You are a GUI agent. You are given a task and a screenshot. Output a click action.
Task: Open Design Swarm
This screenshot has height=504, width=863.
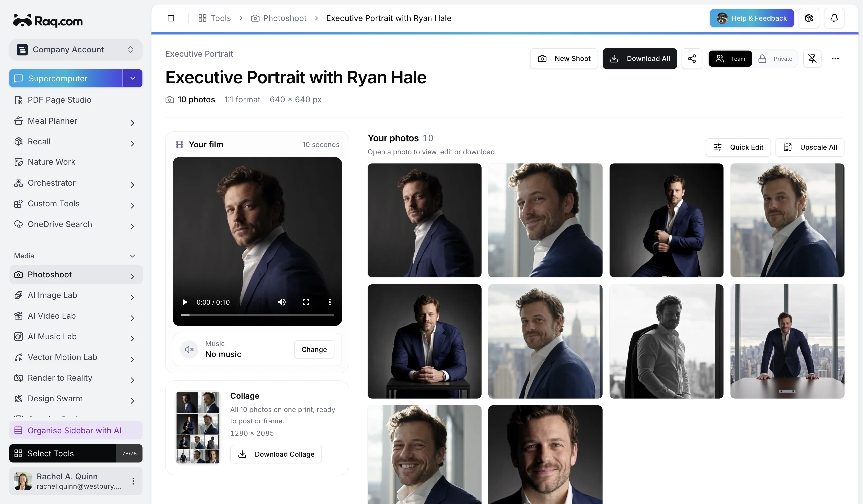(76, 398)
